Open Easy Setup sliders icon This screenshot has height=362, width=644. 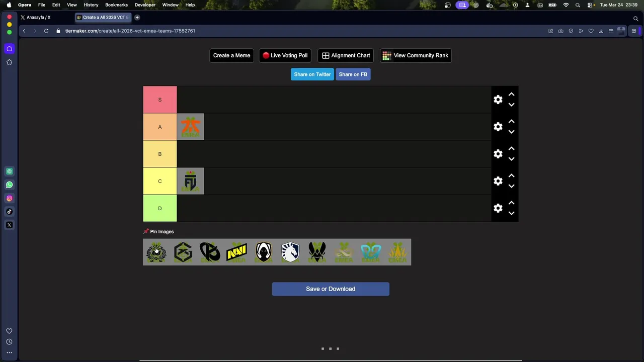click(x=611, y=31)
